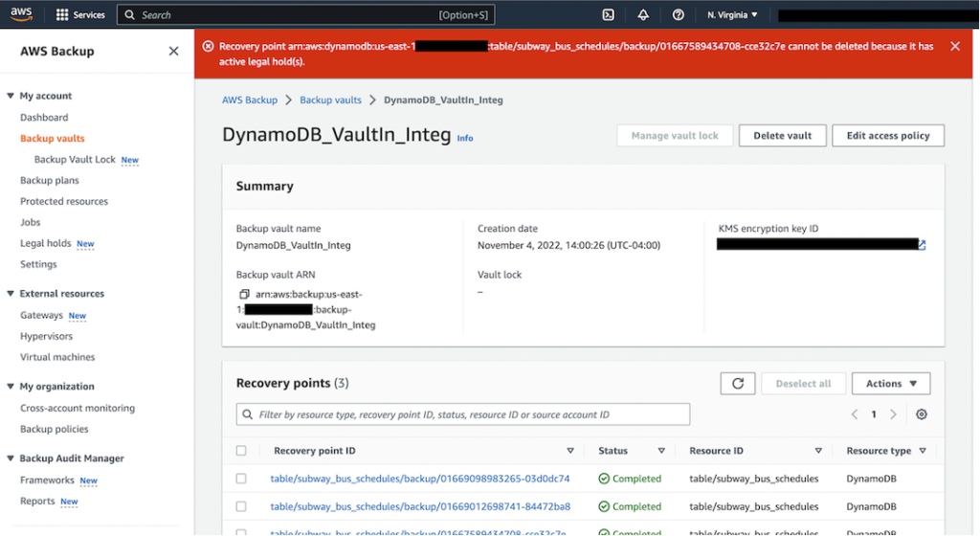Open the Info link beside vault name

[x=465, y=138]
